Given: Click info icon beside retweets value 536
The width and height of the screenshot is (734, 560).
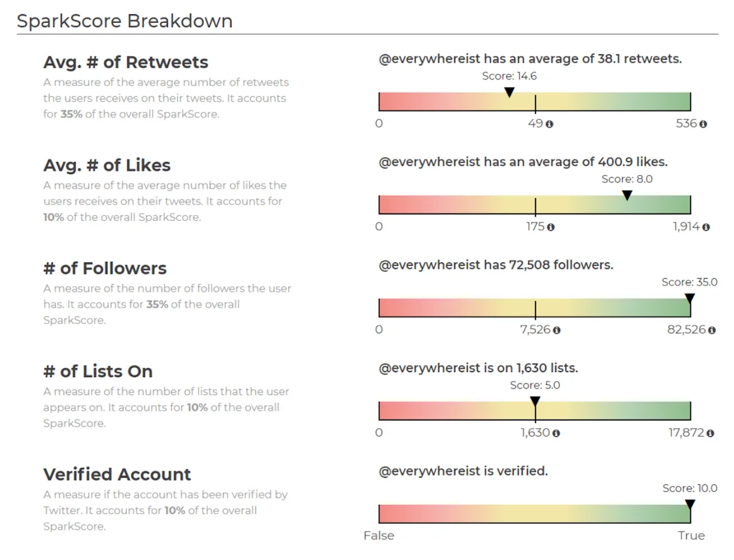Looking at the screenshot, I should pos(703,124).
